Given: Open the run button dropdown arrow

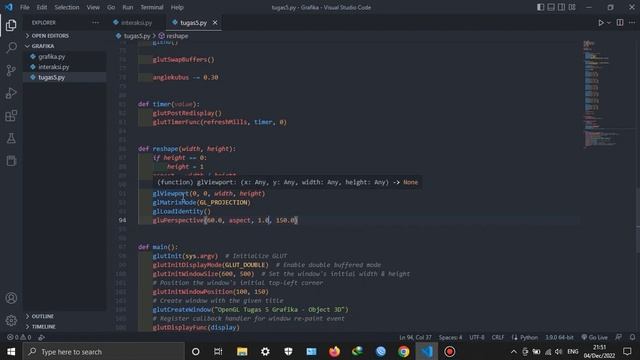Looking at the screenshot, I should coord(609,23).
